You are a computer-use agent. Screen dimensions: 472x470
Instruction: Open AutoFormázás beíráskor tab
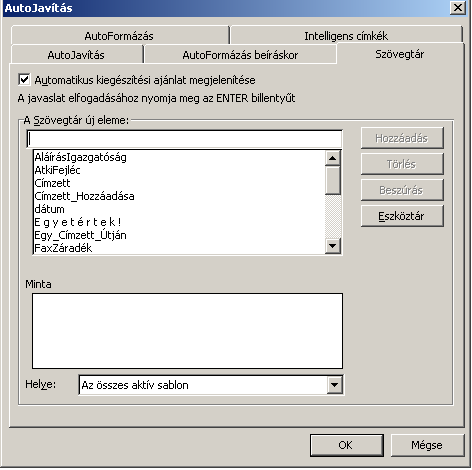pos(240,55)
